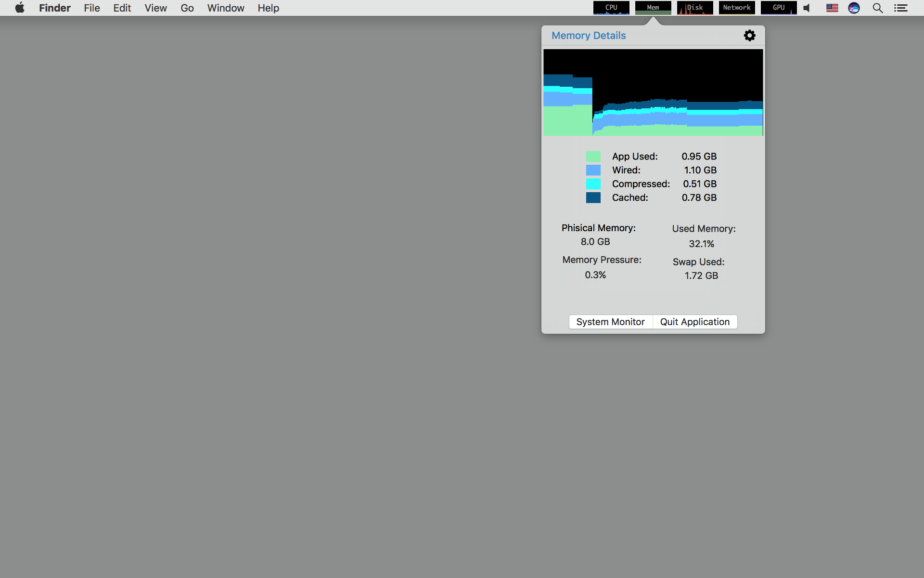The height and width of the screenshot is (578, 924).
Task: Expand the Go menu
Action: [187, 8]
